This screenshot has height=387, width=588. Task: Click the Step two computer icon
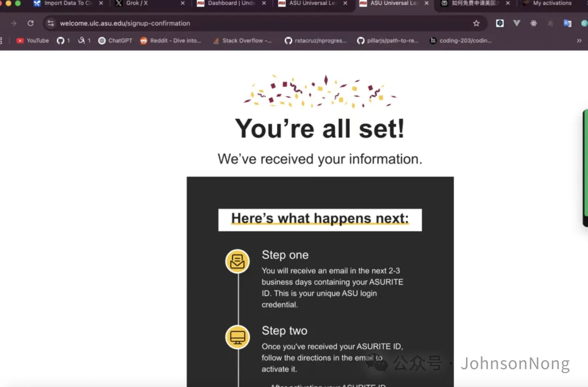(237, 337)
